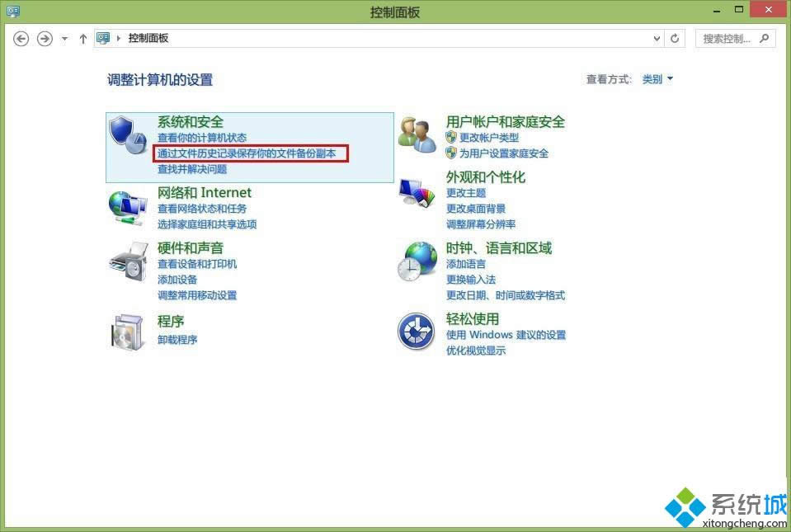Refresh the Control Panel view
The height and width of the screenshot is (532, 791).
pyautogui.click(x=676, y=39)
